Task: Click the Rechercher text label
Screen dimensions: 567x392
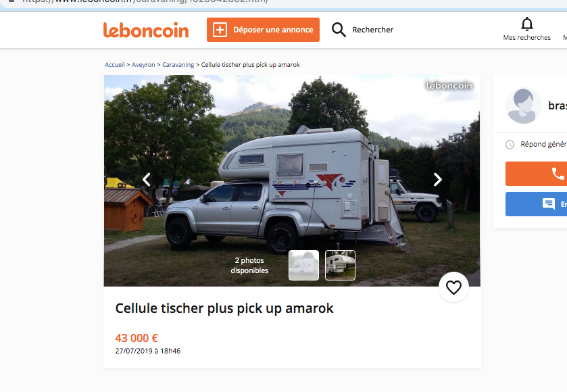Action: click(x=372, y=30)
